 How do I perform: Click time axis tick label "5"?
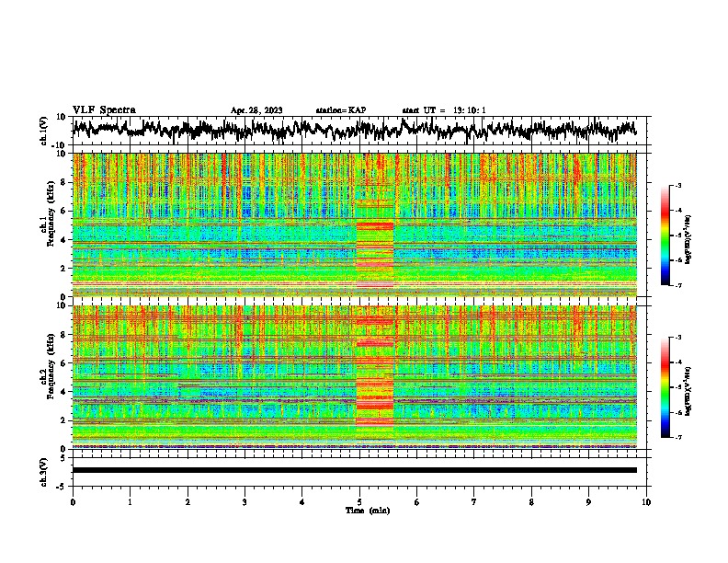[359, 502]
